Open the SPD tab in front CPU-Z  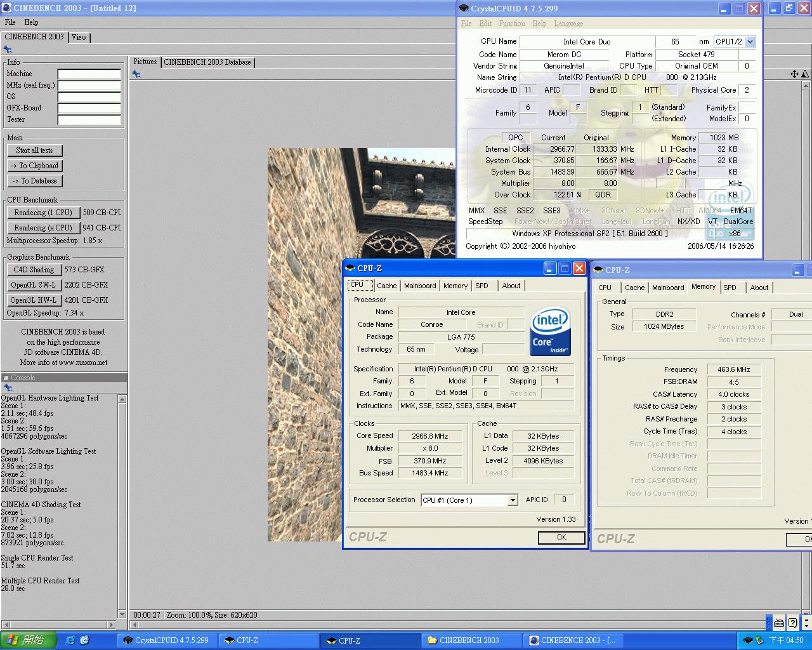[x=482, y=286]
